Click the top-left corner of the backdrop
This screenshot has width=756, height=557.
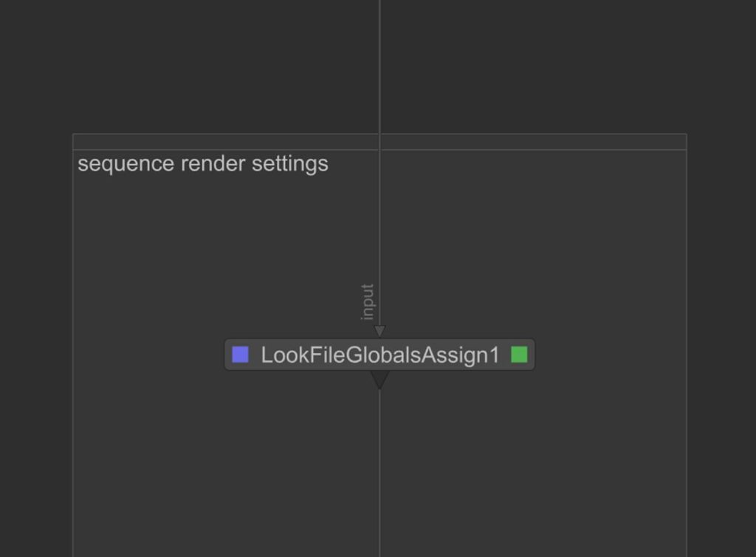pyautogui.click(x=74, y=134)
